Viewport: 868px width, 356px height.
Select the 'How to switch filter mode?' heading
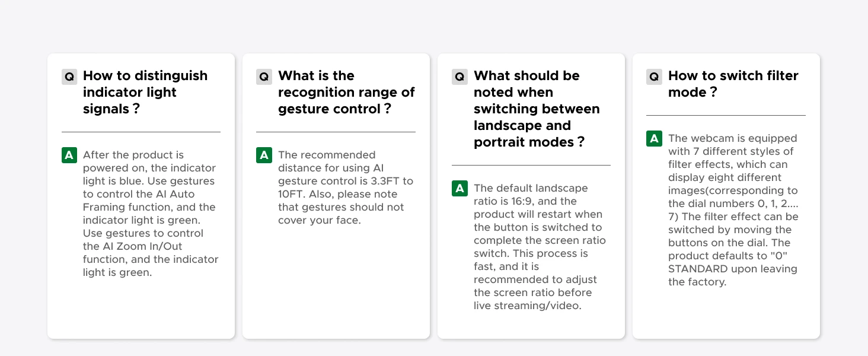tap(733, 84)
